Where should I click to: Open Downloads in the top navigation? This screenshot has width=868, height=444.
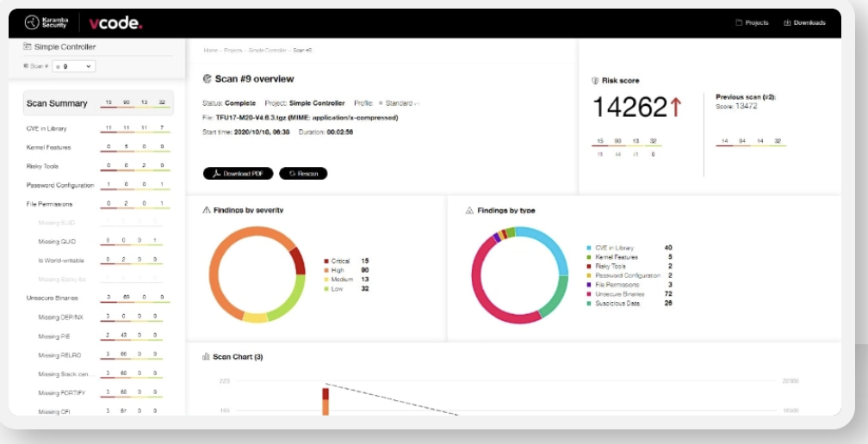[x=804, y=23]
